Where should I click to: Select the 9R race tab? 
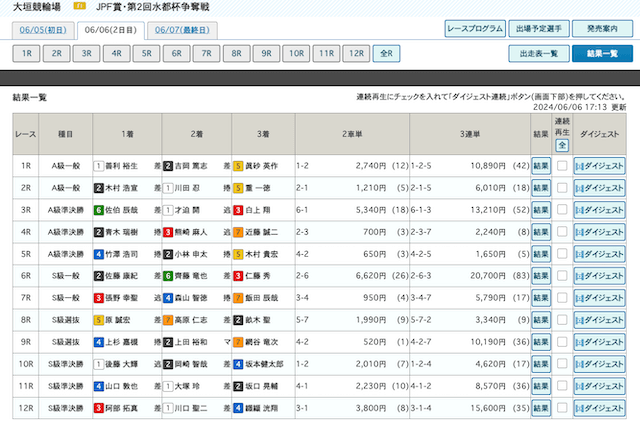coord(266,53)
